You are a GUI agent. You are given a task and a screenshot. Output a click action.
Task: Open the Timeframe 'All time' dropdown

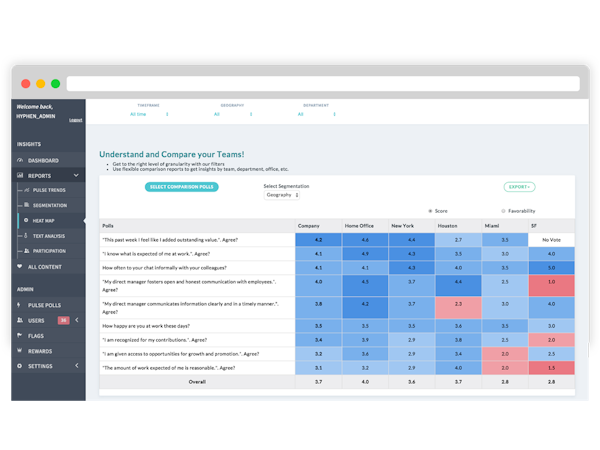tap(148, 114)
